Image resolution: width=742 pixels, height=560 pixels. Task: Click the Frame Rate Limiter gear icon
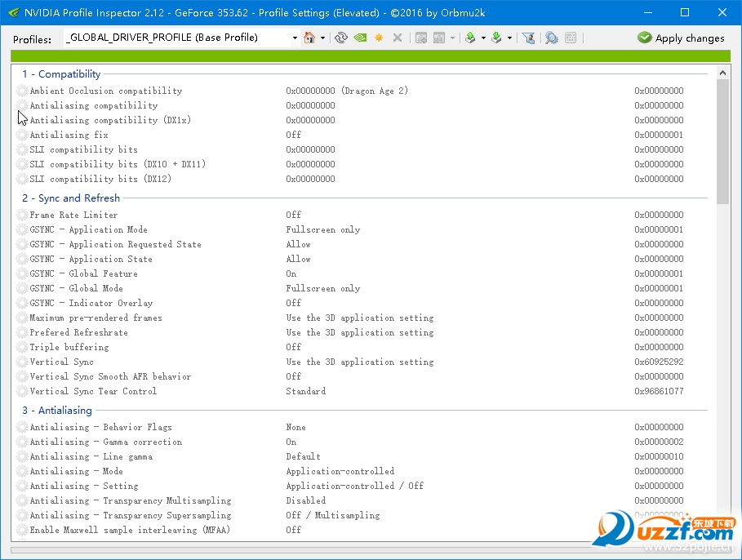click(22, 215)
